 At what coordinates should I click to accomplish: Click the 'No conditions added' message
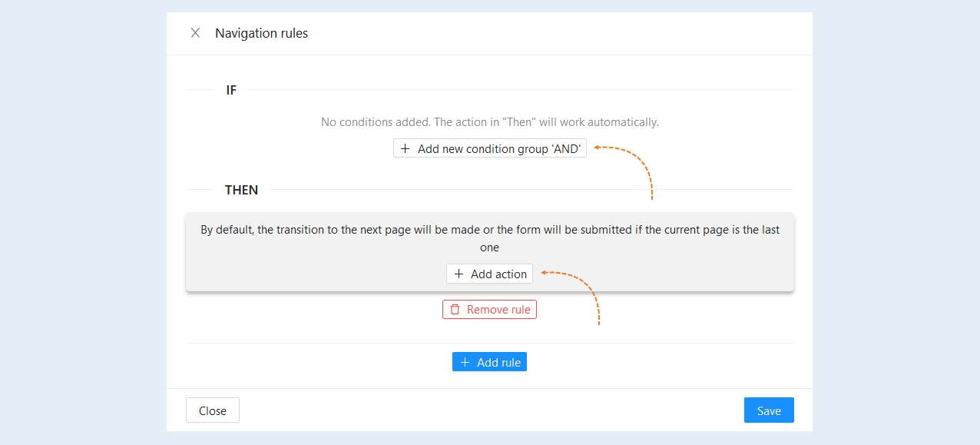490,122
